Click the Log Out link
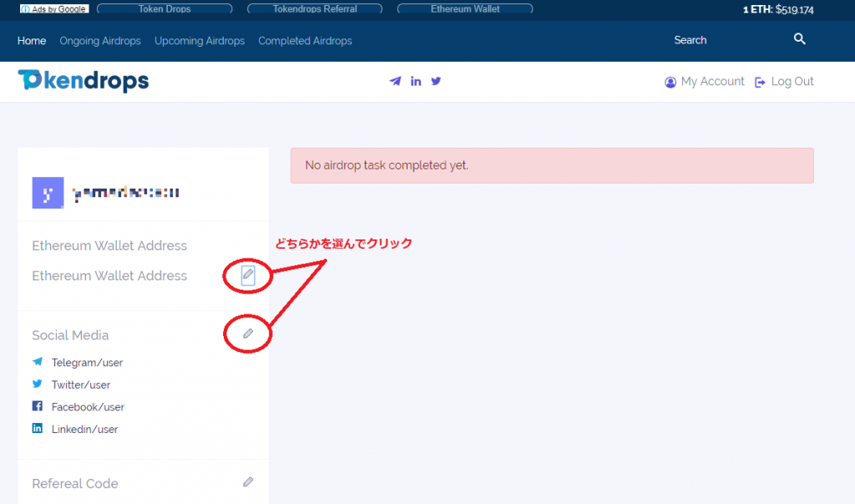Image resolution: width=855 pixels, height=504 pixels. pyautogui.click(x=792, y=81)
